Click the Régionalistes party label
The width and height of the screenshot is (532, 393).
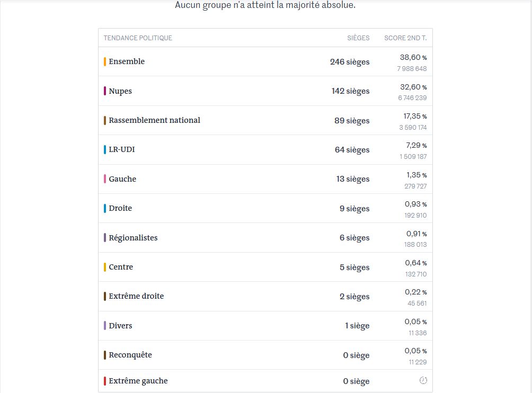(133, 238)
